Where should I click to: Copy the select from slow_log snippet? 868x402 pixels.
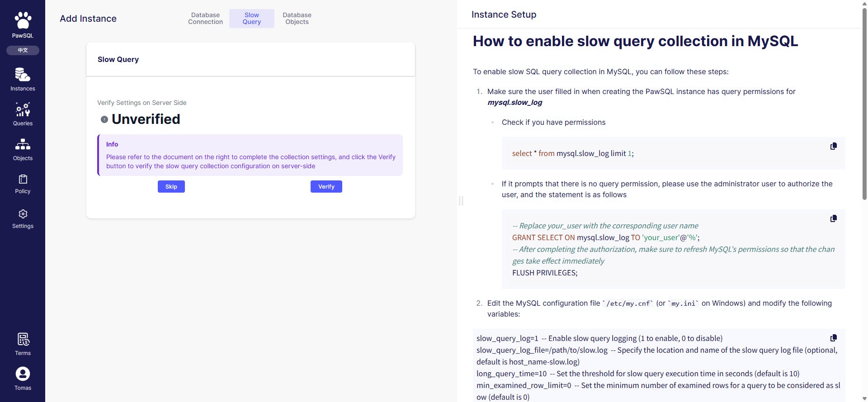coord(834,146)
